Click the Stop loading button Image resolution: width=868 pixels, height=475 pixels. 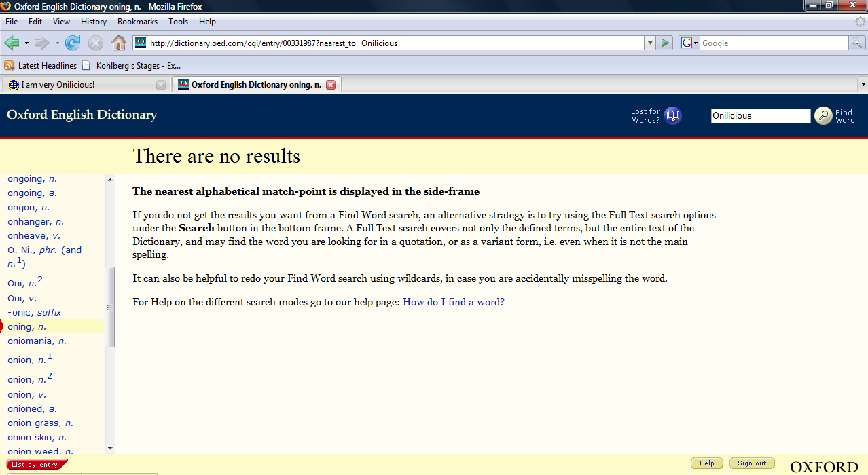coord(96,43)
